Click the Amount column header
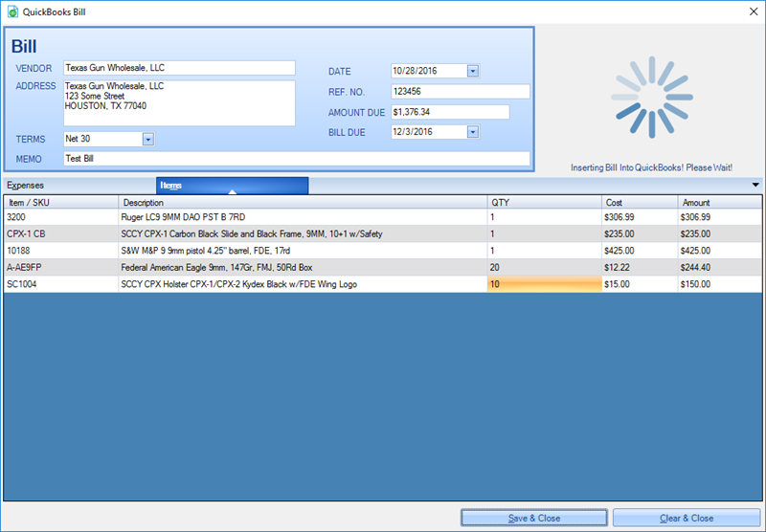 click(720, 203)
